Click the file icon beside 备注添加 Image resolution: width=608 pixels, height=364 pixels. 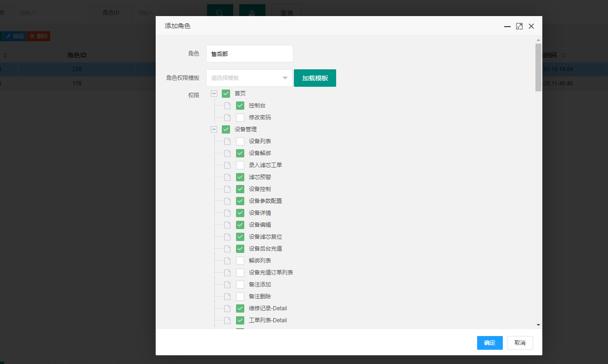(227, 285)
